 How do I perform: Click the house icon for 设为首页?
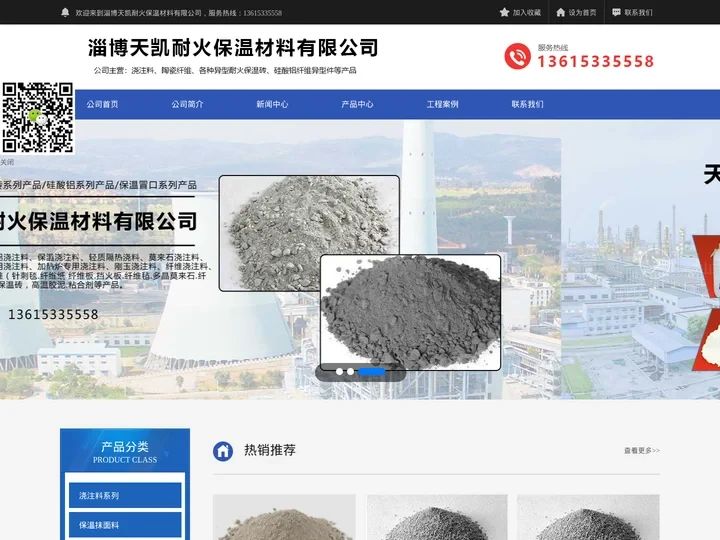click(561, 12)
